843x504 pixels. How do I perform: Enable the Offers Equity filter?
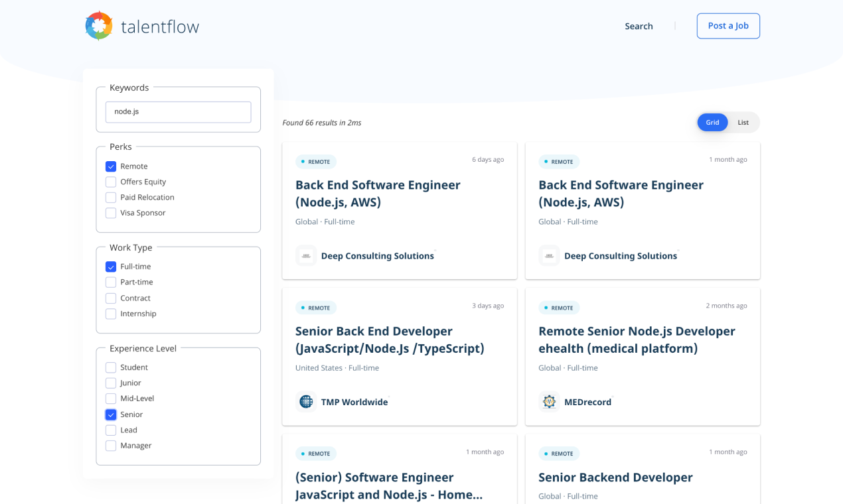pos(110,182)
